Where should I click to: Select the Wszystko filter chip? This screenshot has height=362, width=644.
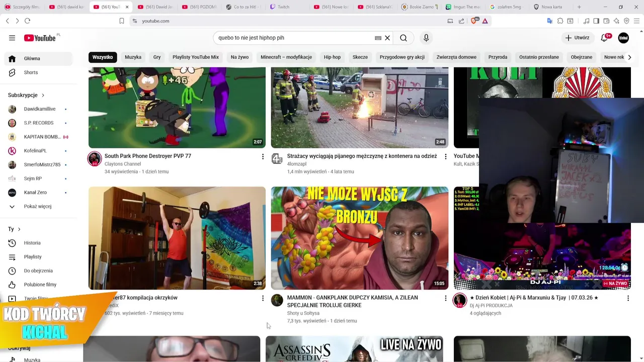pyautogui.click(x=103, y=57)
